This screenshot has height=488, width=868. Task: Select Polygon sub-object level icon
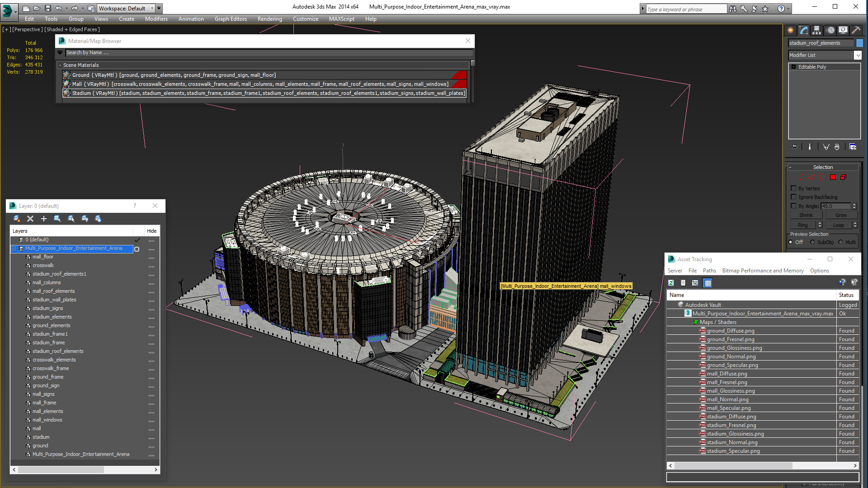pos(832,178)
